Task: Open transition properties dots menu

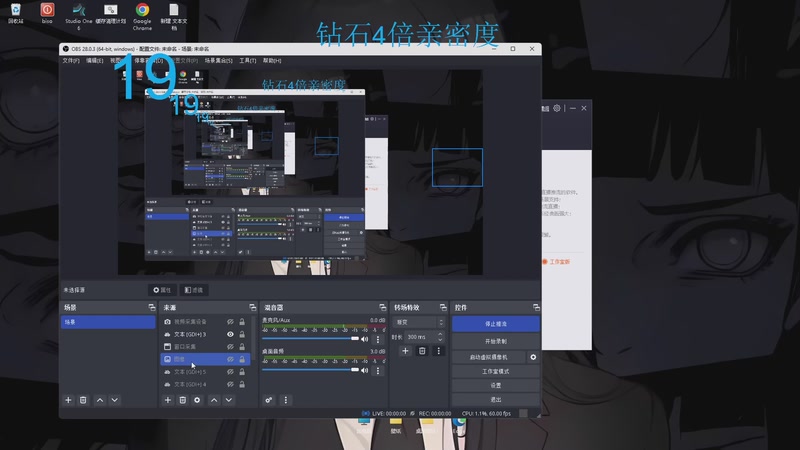Action: 438,351
